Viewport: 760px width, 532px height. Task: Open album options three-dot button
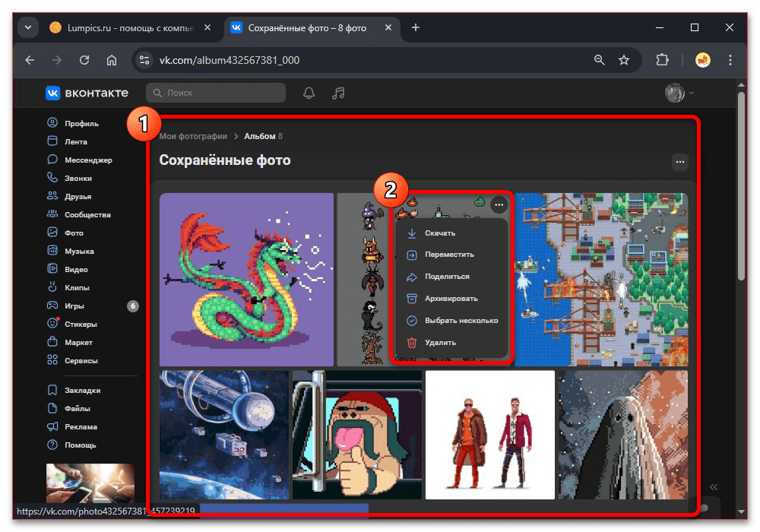pos(679,161)
